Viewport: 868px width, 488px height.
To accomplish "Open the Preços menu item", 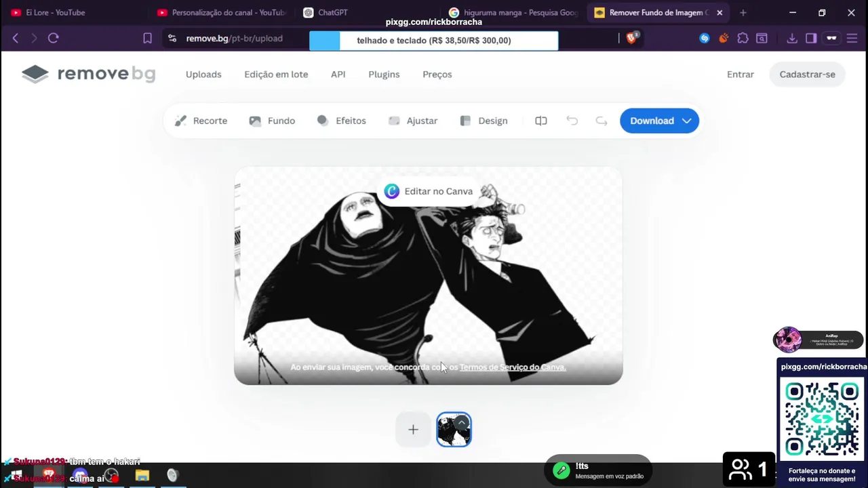I will 437,75.
